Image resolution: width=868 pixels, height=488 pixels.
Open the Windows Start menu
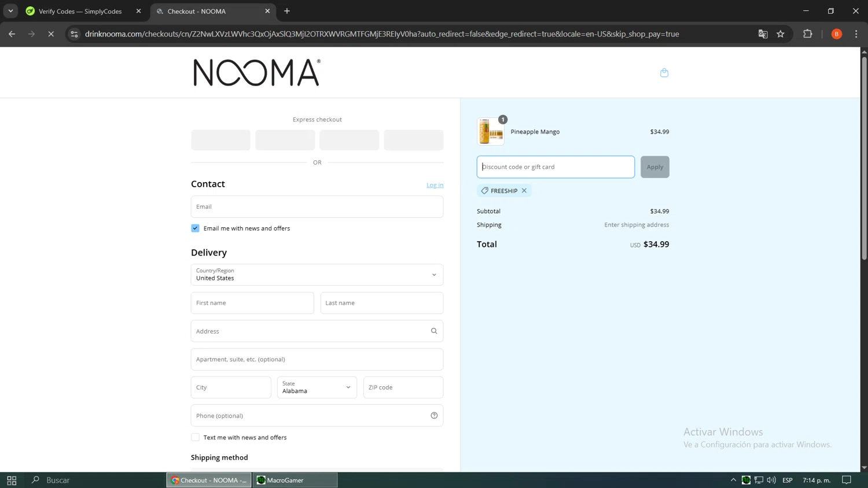[12, 480]
